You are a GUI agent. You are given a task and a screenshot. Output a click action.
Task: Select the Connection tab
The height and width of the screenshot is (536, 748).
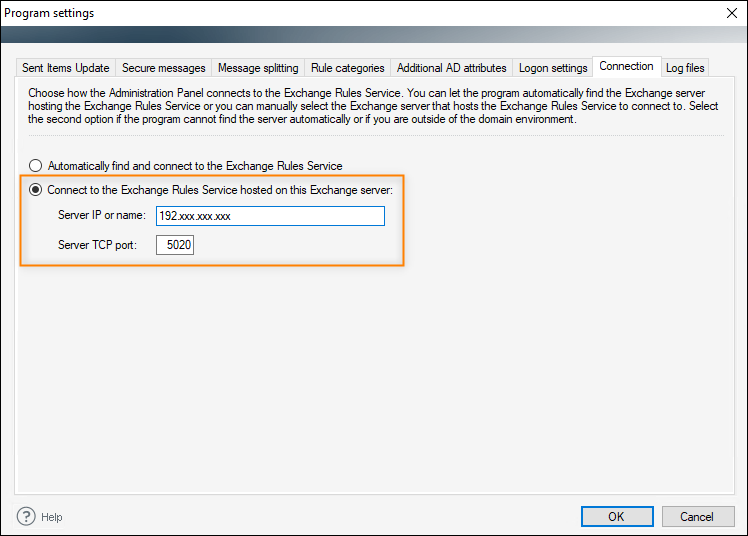[626, 66]
